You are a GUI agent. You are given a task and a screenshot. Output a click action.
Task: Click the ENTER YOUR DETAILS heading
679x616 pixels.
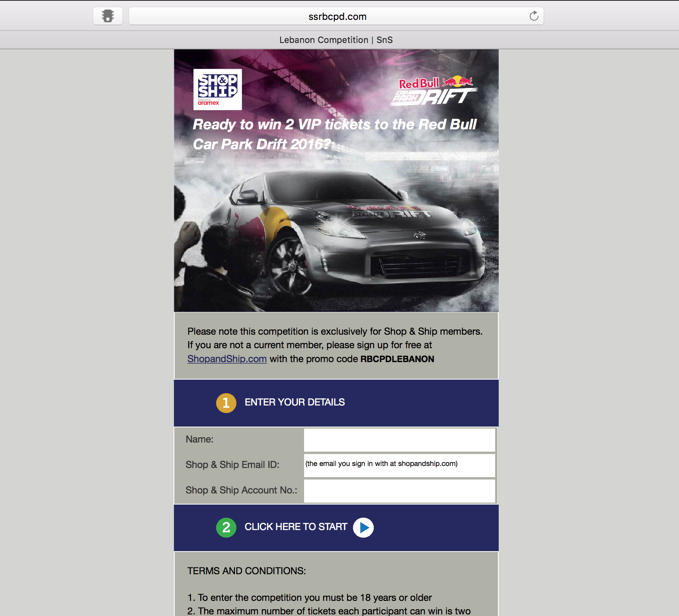(x=295, y=402)
